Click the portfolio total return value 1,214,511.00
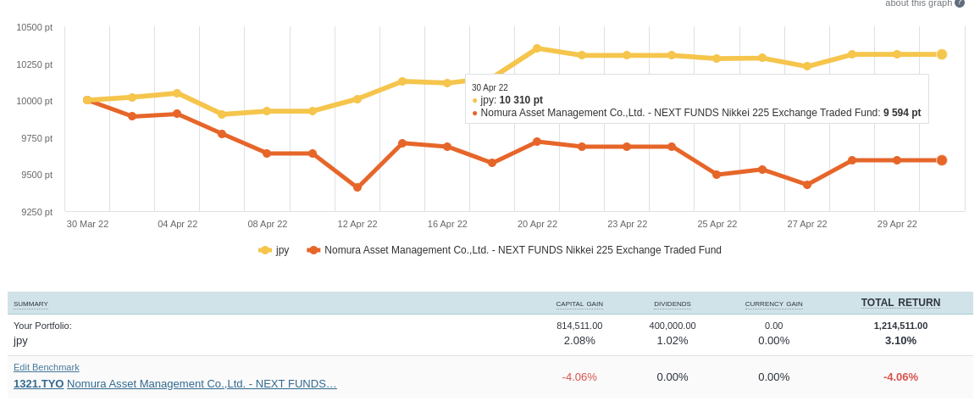Viewport: 980px width, 418px height. pyautogui.click(x=900, y=326)
